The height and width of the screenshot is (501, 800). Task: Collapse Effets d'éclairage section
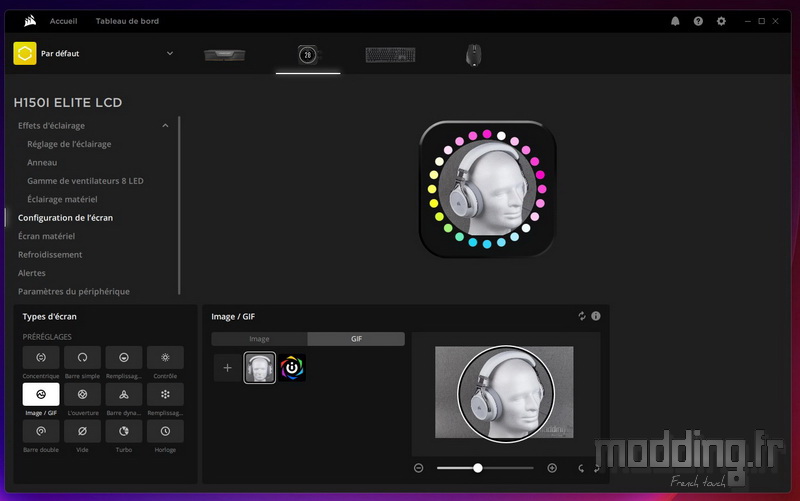point(165,126)
